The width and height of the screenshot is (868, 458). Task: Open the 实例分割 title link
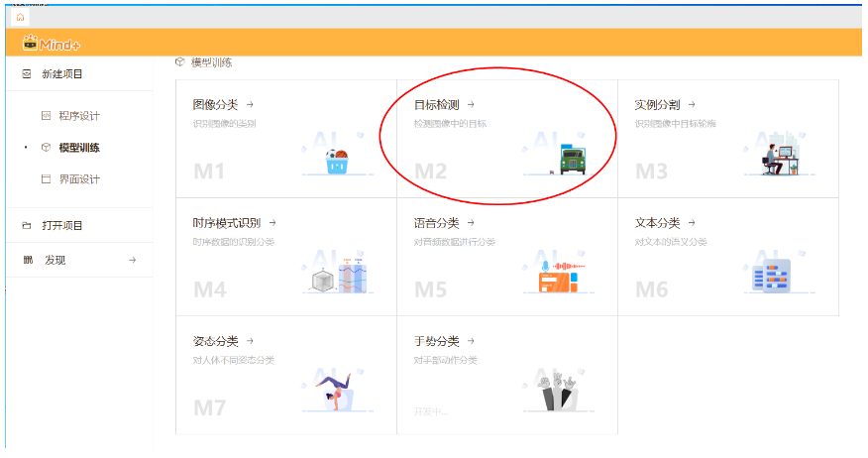tap(657, 104)
